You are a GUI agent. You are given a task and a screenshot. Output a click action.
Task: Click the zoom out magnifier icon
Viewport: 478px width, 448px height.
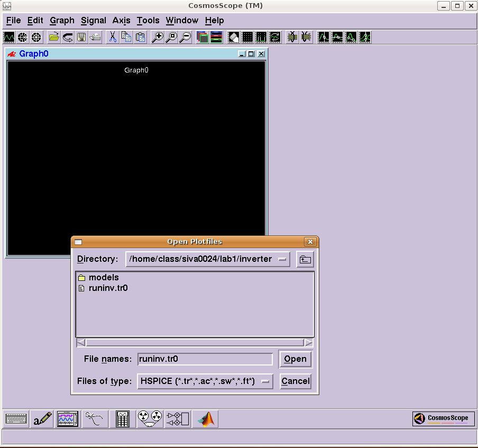pos(185,37)
